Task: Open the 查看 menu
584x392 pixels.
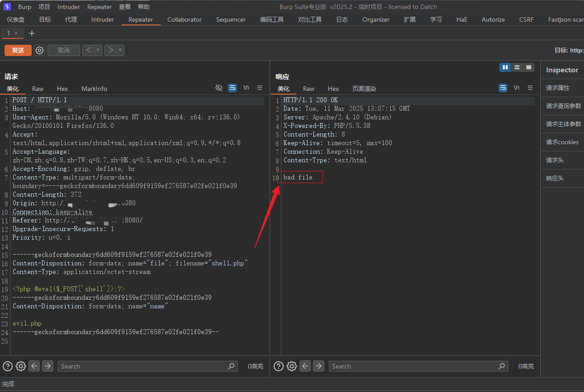Action: [125, 7]
